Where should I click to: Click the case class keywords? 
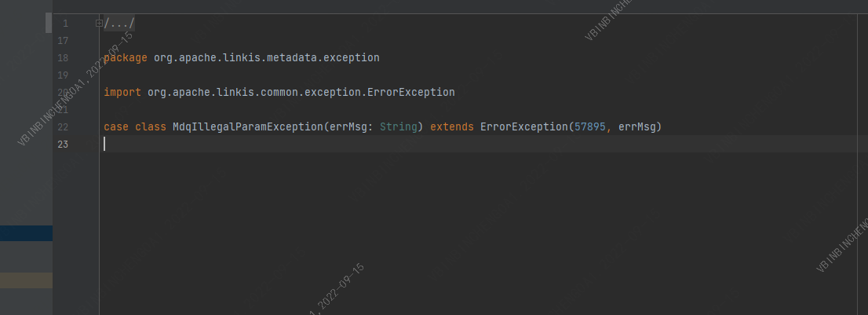[x=134, y=127]
